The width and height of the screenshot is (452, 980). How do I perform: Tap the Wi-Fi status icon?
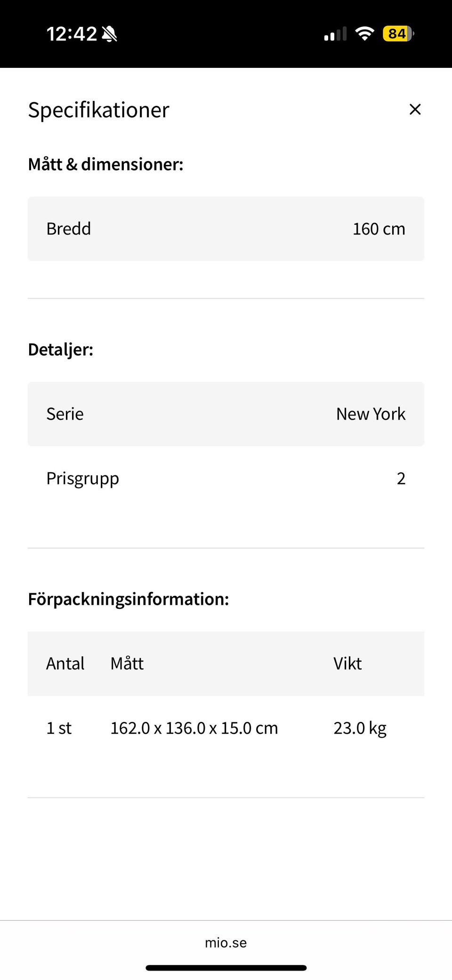pos(364,33)
